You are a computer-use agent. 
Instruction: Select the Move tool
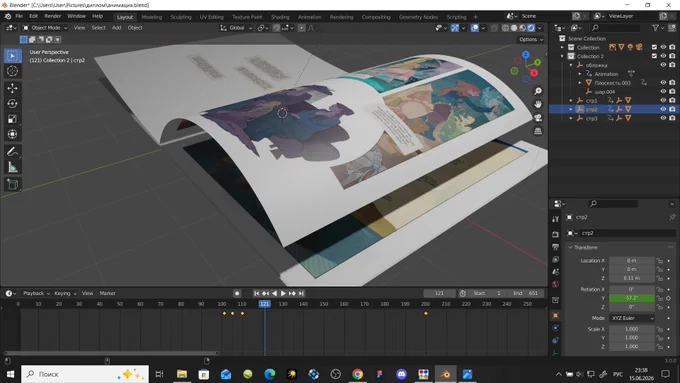[12, 88]
